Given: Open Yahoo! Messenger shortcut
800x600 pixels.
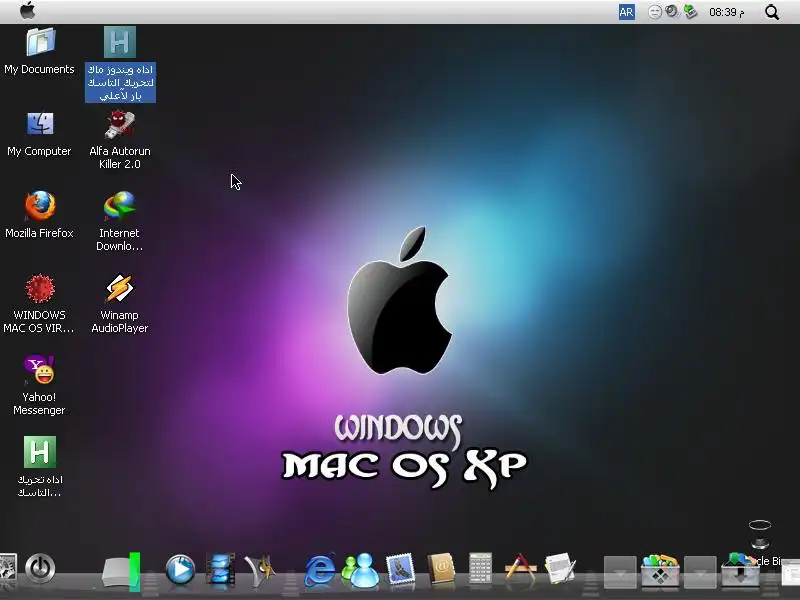Looking at the screenshot, I should pyautogui.click(x=39, y=369).
